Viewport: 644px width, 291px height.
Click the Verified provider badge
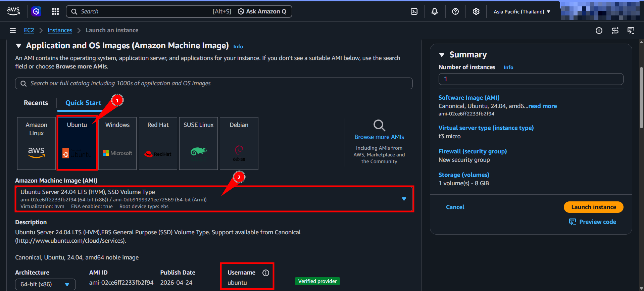point(317,281)
